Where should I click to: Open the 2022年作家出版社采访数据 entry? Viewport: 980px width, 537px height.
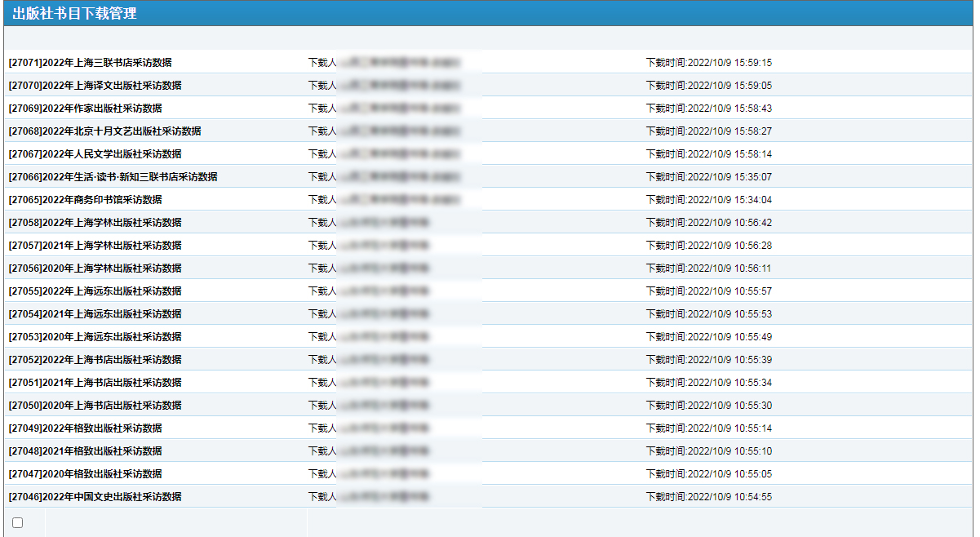click(85, 109)
